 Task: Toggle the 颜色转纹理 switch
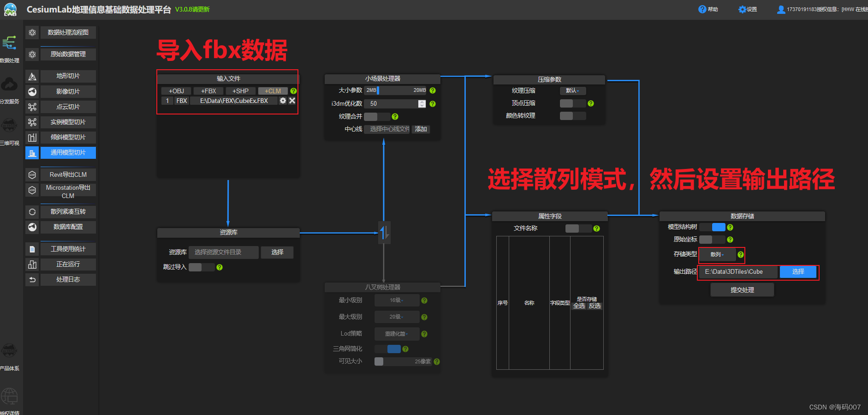click(573, 116)
